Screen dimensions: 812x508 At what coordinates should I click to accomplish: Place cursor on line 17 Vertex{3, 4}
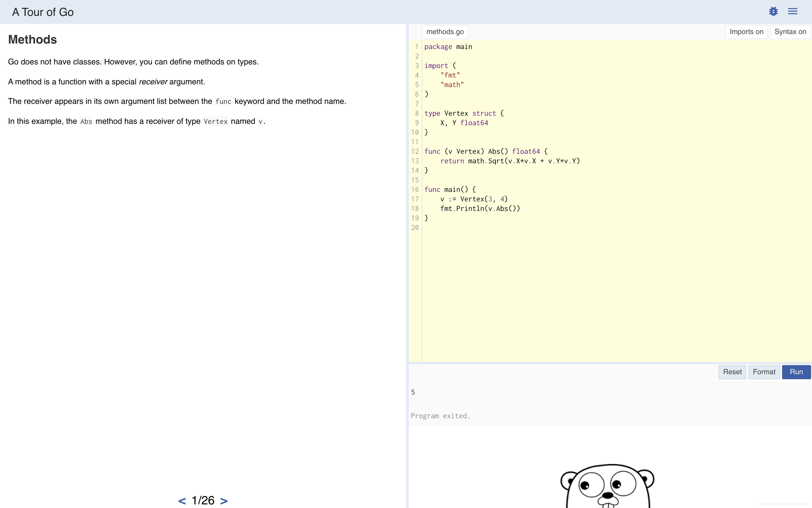[x=474, y=199]
